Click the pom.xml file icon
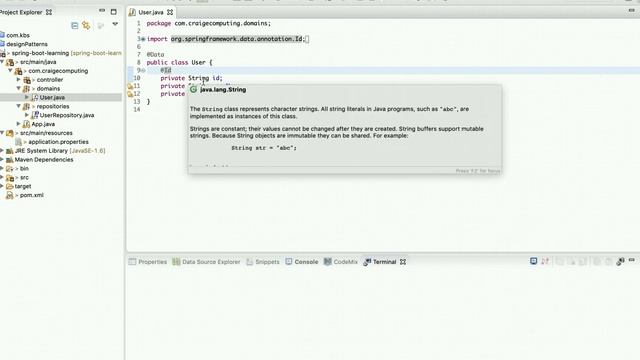 10,195
